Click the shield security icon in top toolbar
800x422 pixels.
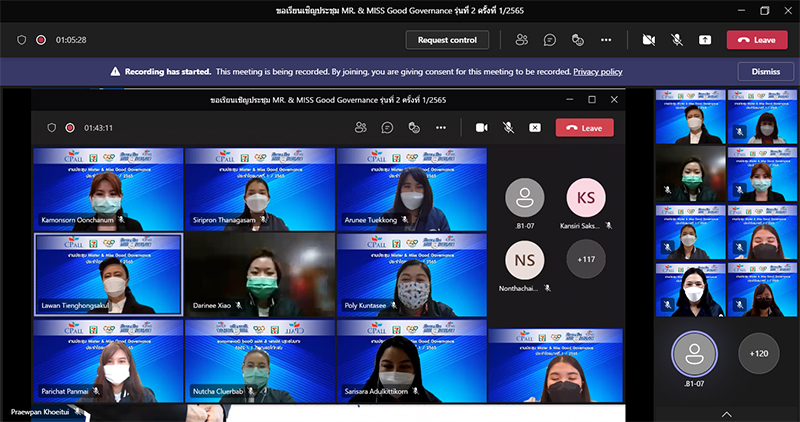click(x=21, y=40)
